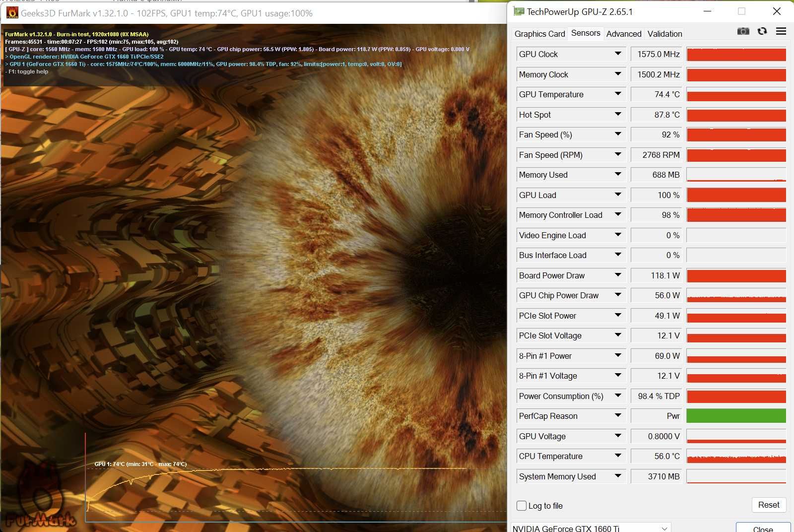Click the GPU-Z screenshot camera icon
The image size is (794, 532).
tap(743, 31)
